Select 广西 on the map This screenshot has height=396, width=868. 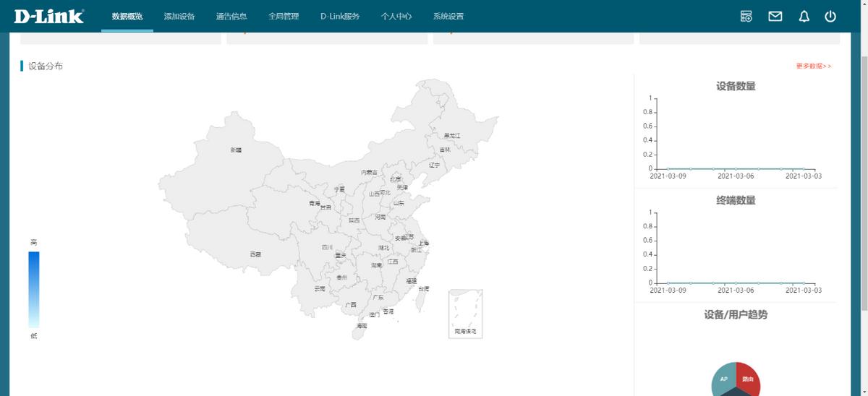point(351,305)
